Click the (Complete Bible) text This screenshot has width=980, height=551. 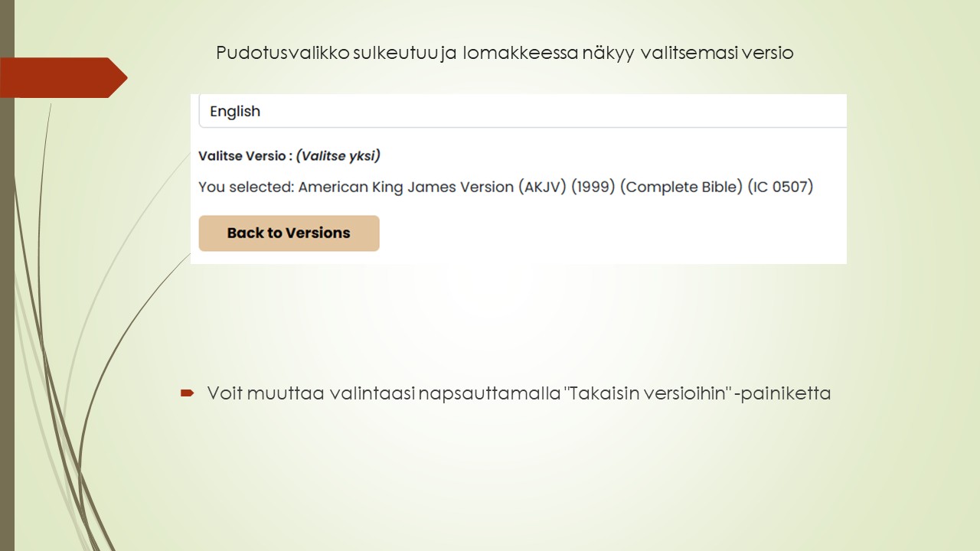[681, 187]
